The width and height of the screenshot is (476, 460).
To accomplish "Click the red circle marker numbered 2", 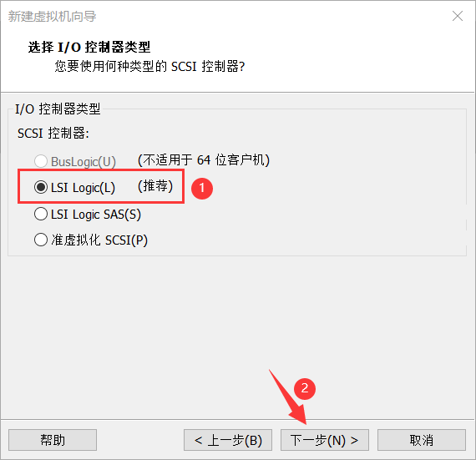I will point(305,388).
